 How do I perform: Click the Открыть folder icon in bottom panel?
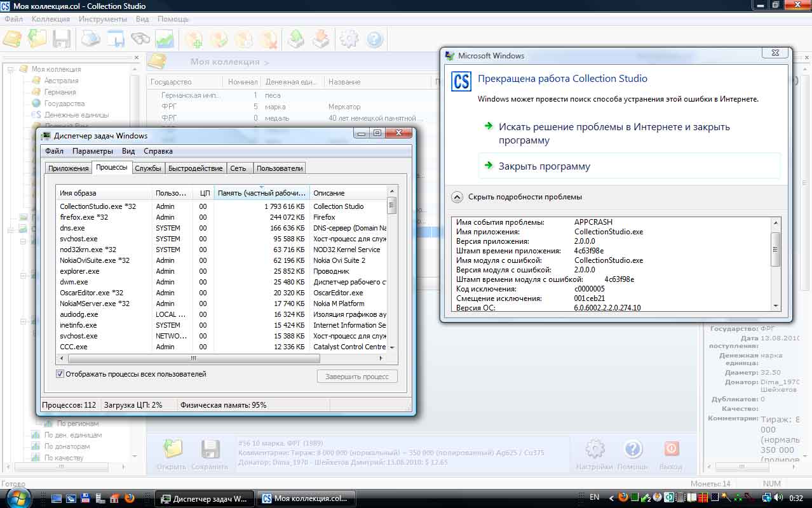click(172, 450)
